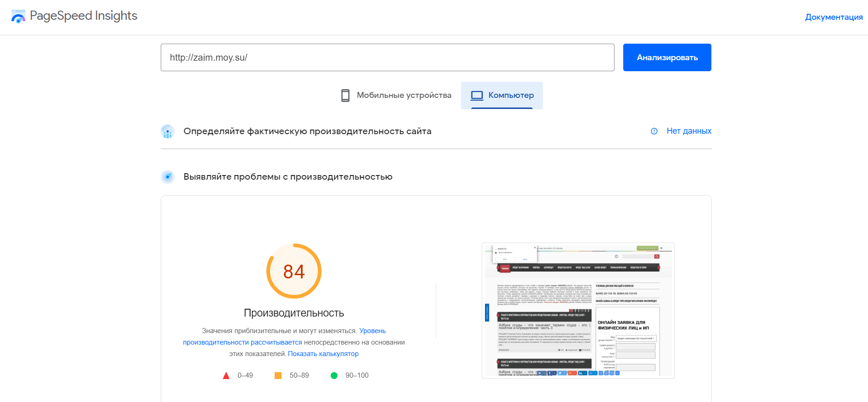Click the orange square 50–89 legend swatch
868x402 pixels.
point(278,376)
